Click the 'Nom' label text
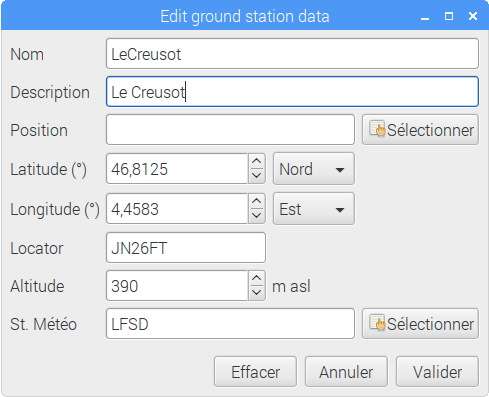Image resolution: width=489 pixels, height=397 pixels. pos(27,54)
